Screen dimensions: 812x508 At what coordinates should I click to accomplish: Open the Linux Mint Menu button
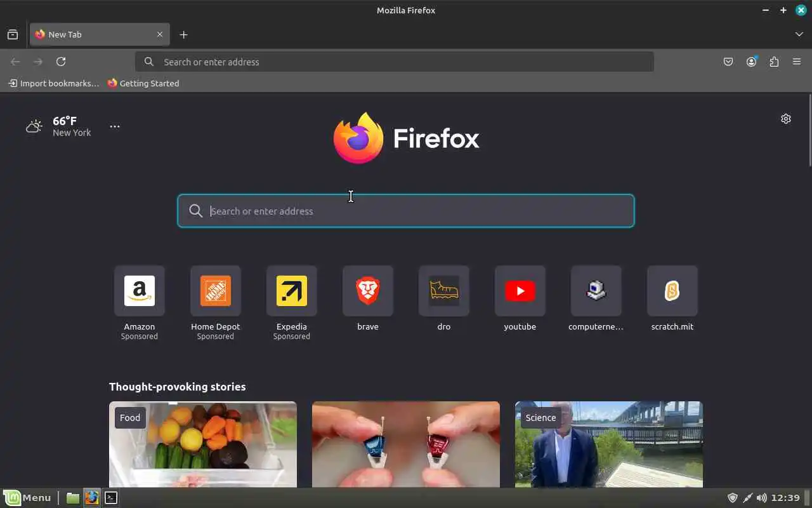tap(27, 498)
